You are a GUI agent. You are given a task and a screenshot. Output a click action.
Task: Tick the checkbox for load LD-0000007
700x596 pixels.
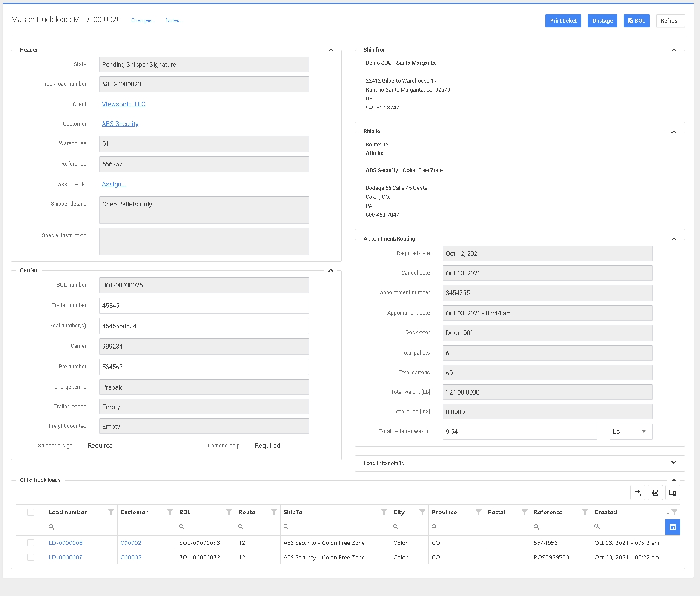tap(31, 557)
